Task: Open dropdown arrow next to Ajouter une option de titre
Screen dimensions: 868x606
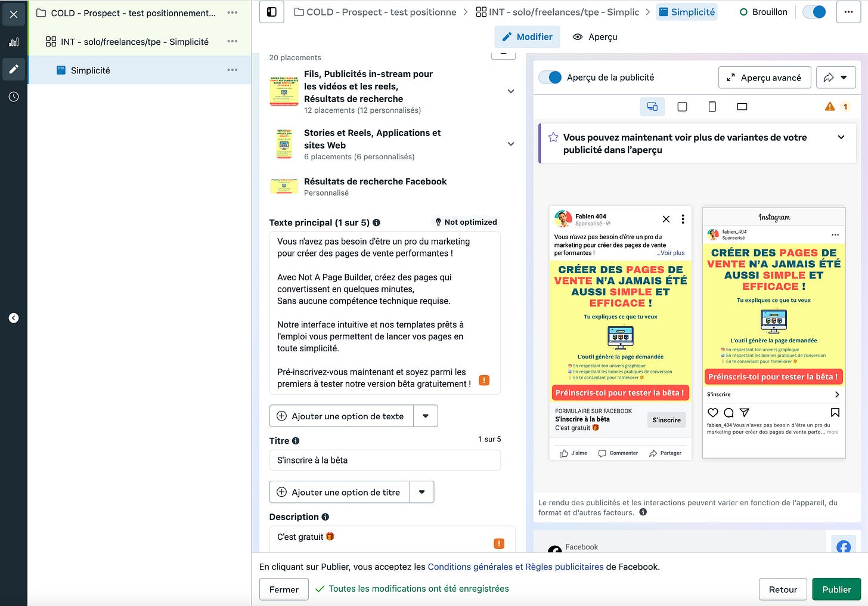Action: [421, 492]
